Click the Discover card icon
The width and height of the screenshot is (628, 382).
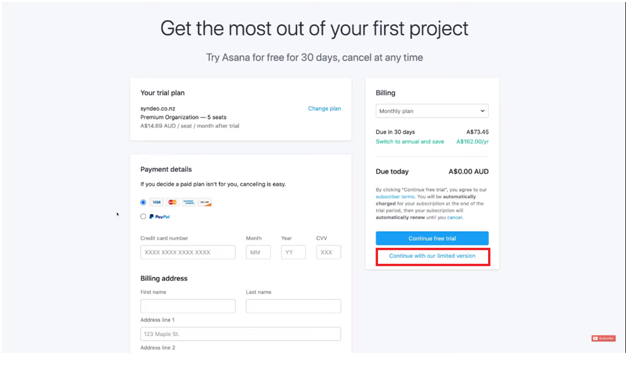tap(205, 202)
